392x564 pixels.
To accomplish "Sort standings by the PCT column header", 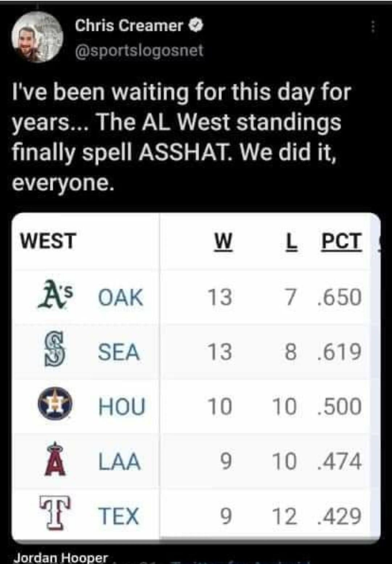I will 342,241.
